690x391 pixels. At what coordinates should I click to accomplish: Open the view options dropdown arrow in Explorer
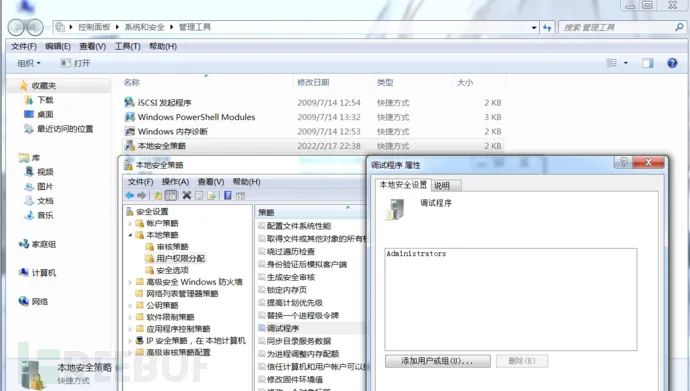pyautogui.click(x=626, y=63)
